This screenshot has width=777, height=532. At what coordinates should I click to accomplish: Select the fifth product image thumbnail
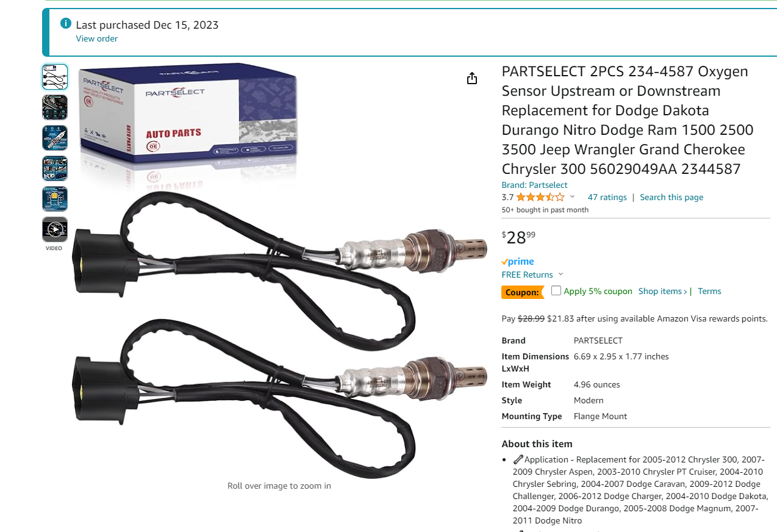[x=54, y=199]
